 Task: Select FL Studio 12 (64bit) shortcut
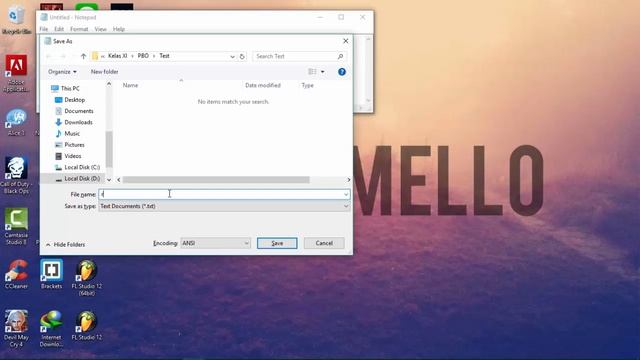click(x=87, y=278)
